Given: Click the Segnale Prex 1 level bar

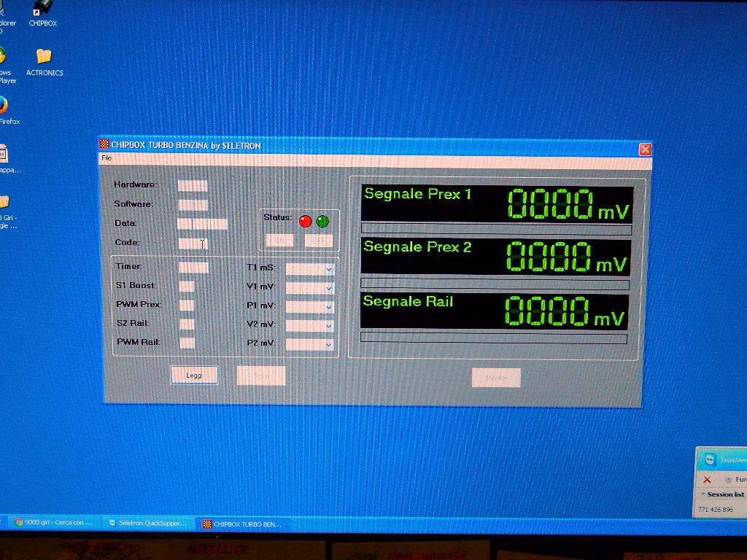Looking at the screenshot, I should tap(496, 229).
